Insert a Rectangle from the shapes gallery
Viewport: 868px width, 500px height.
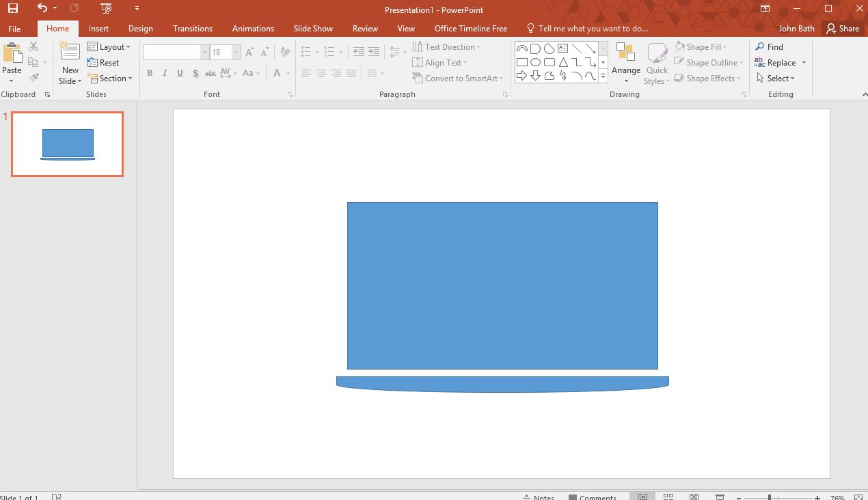point(523,61)
